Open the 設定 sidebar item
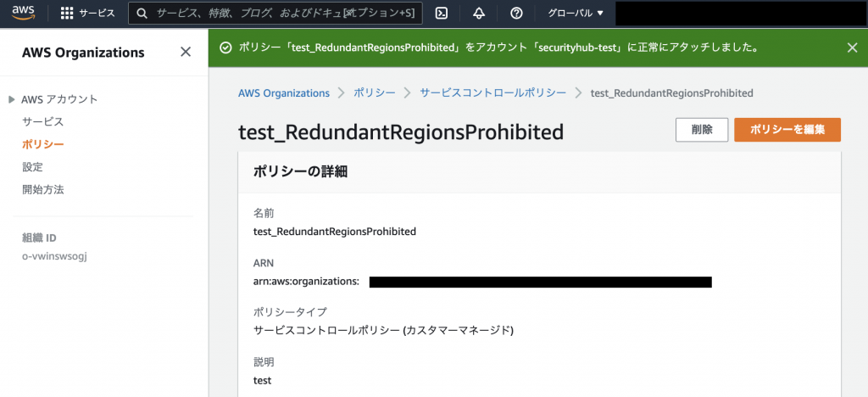The height and width of the screenshot is (397, 868). 32,167
